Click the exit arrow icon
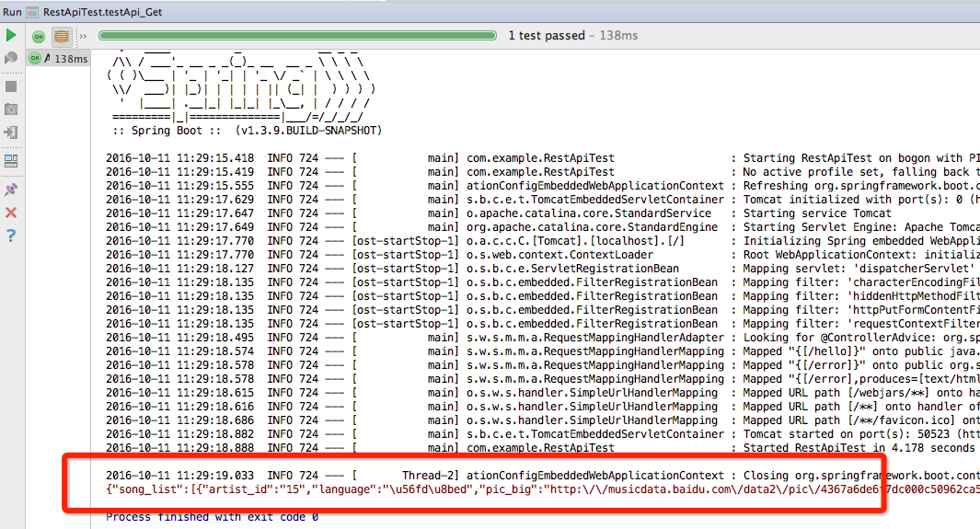980x529 pixels. coord(11,132)
